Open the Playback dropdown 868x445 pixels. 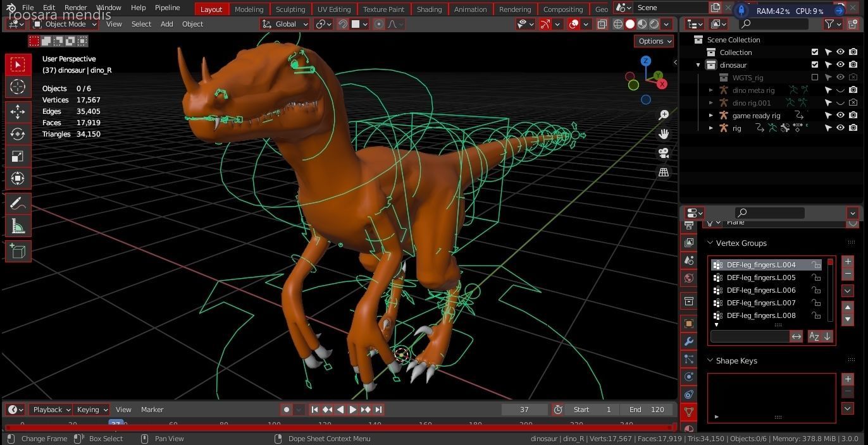tap(51, 410)
